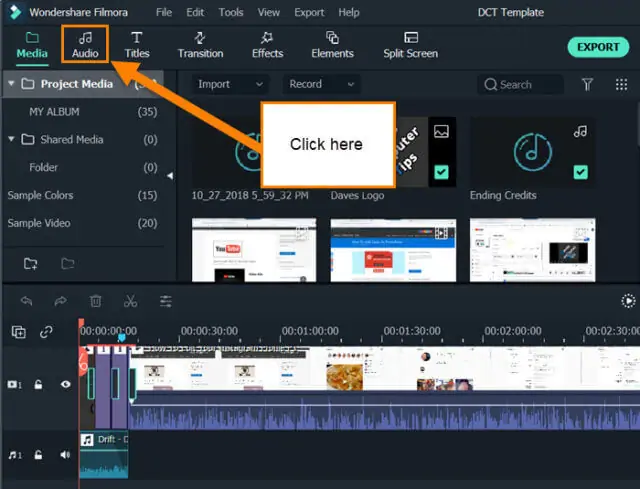Image resolution: width=640 pixels, height=489 pixels.
Task: Click the Redo arrow in timeline toolbar
Action: (x=60, y=301)
